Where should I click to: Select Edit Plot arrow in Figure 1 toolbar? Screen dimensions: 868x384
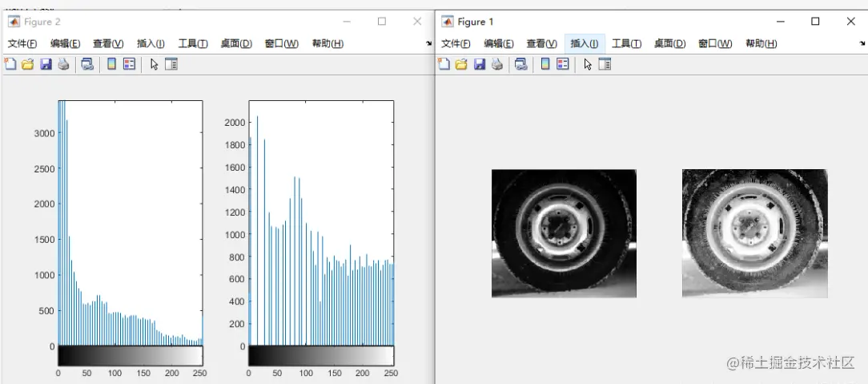click(x=588, y=65)
